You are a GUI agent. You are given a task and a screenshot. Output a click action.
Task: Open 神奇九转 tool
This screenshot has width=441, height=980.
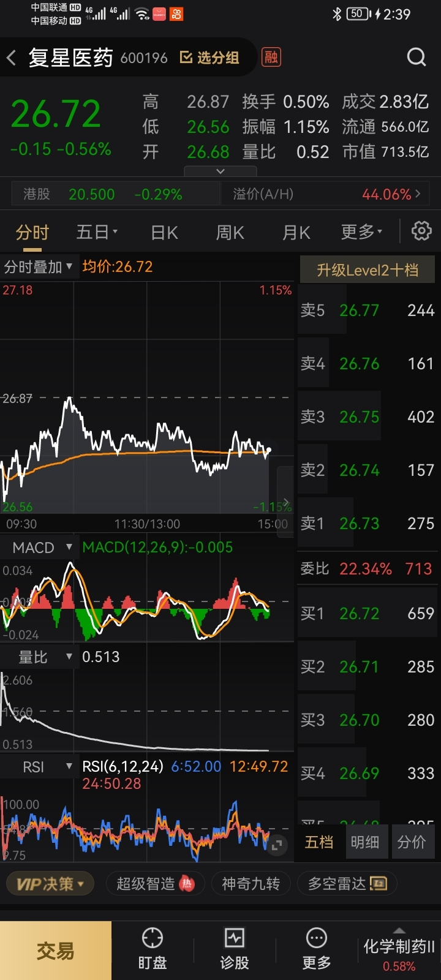tap(251, 883)
